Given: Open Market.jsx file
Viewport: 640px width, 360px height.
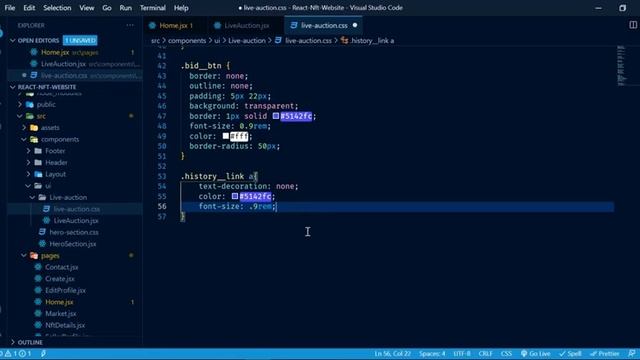Looking at the screenshot, I should click(x=60, y=314).
